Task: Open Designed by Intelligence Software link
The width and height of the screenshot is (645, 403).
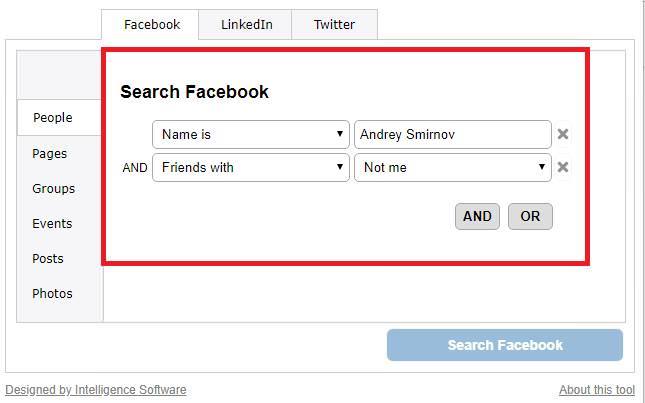Action: (96, 389)
